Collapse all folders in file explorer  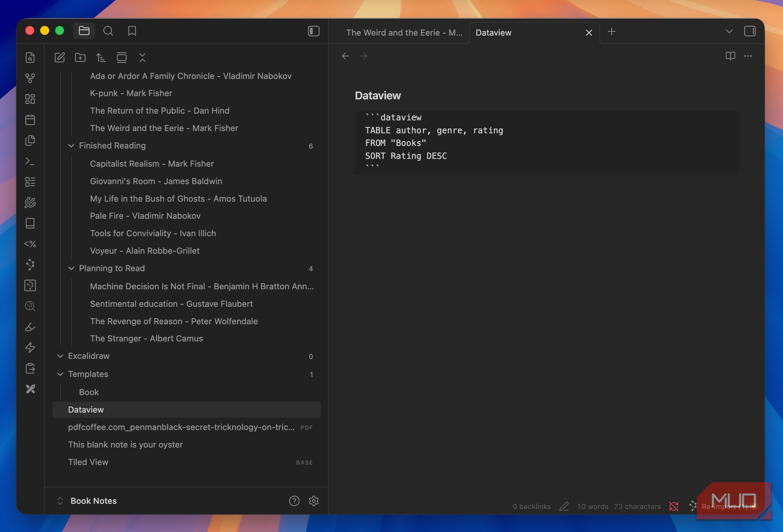pos(142,58)
